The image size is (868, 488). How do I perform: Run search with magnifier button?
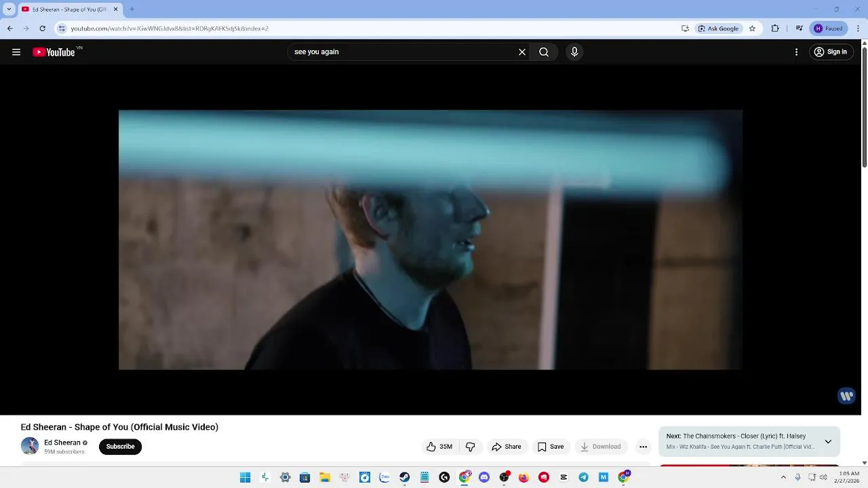(544, 52)
